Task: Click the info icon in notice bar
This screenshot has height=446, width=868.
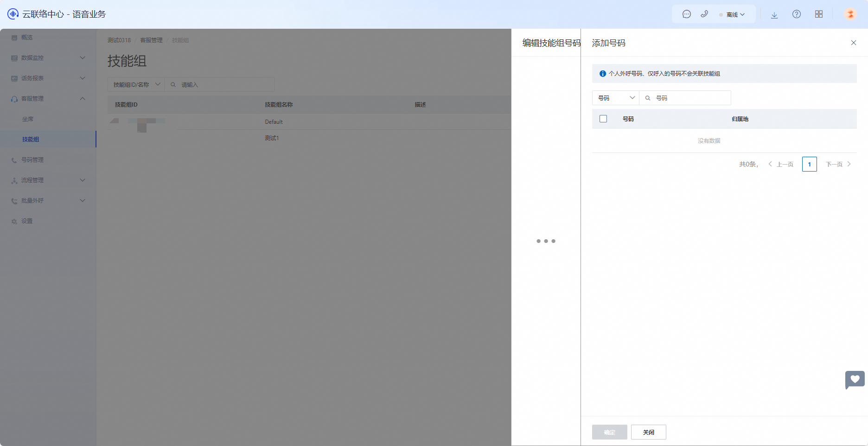Action: [603, 74]
